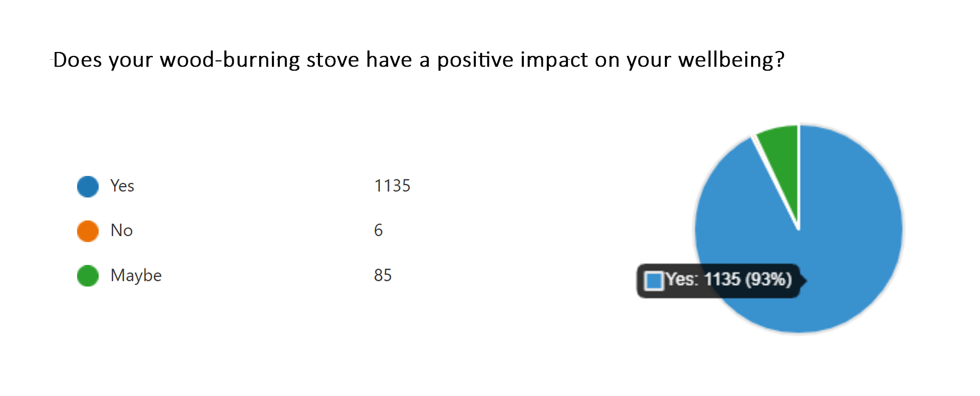Click the orange No legend dot
Screen dimensions: 980x396
tap(88, 231)
